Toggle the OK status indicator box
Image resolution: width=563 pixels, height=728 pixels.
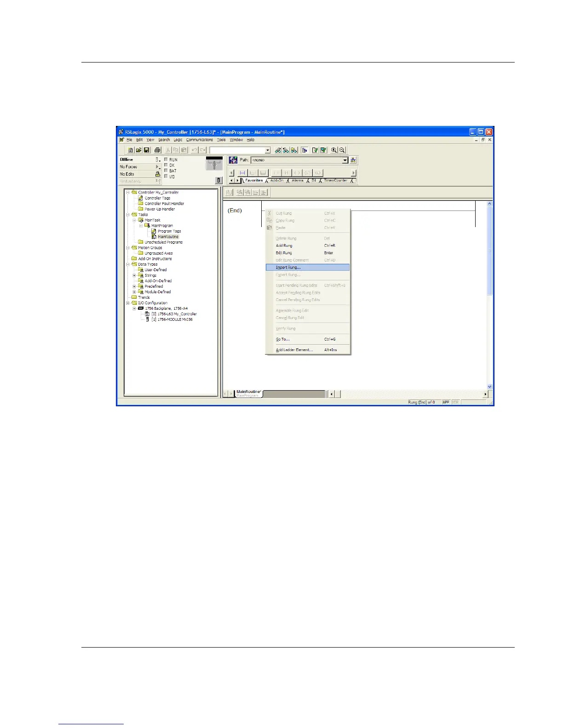166,165
